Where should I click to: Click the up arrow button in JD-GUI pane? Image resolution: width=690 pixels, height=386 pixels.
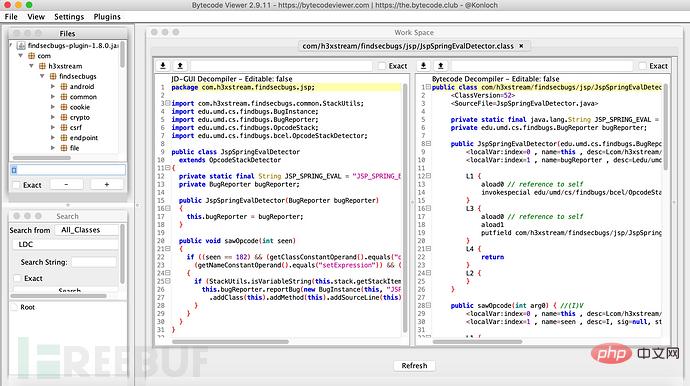180,66
